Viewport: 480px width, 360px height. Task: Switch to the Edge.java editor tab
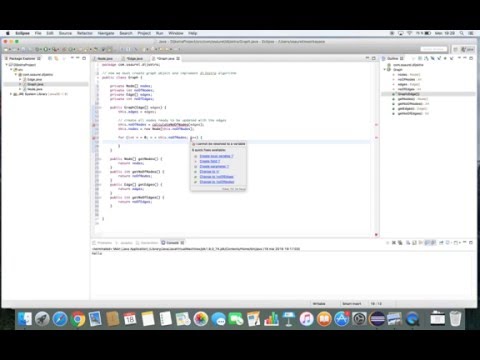pyautogui.click(x=135, y=59)
